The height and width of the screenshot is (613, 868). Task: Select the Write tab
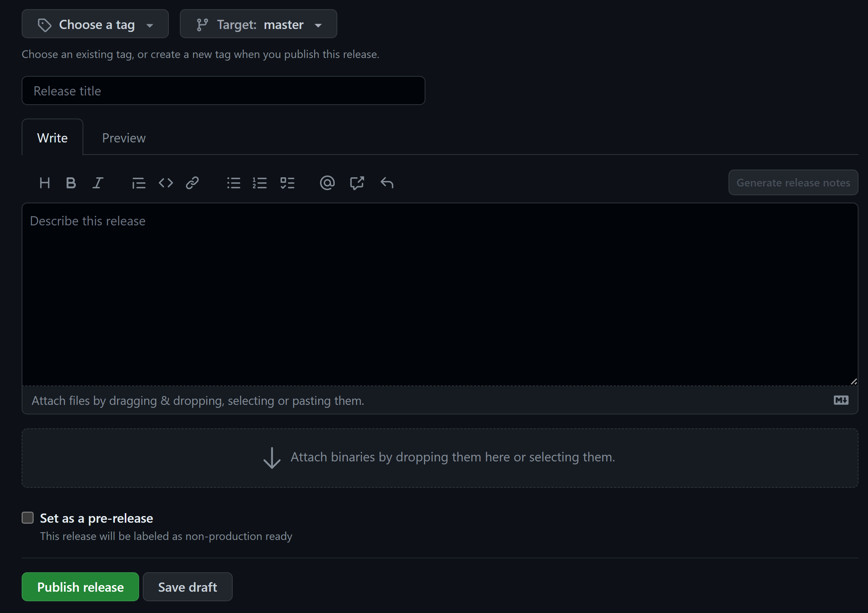(52, 138)
